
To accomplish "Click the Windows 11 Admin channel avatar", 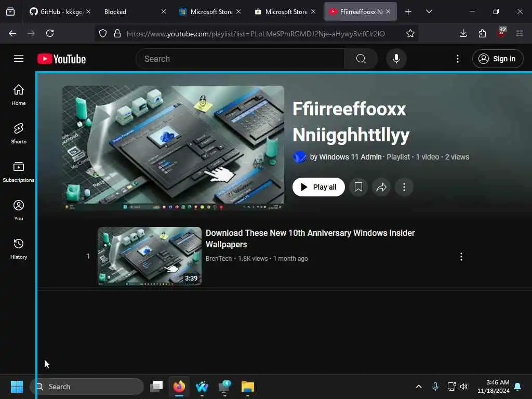I will [300, 157].
